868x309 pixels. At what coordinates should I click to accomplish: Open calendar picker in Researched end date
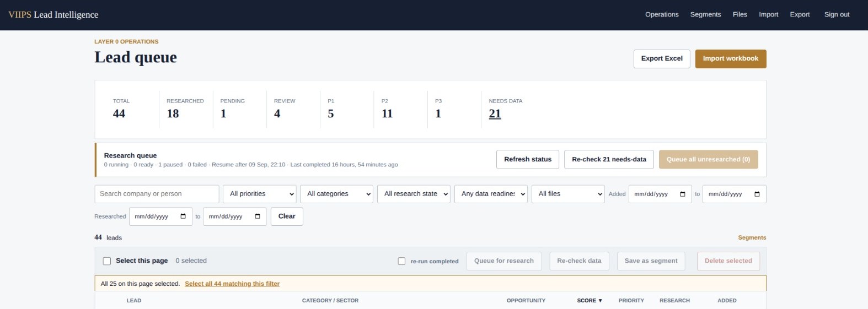[x=258, y=216]
